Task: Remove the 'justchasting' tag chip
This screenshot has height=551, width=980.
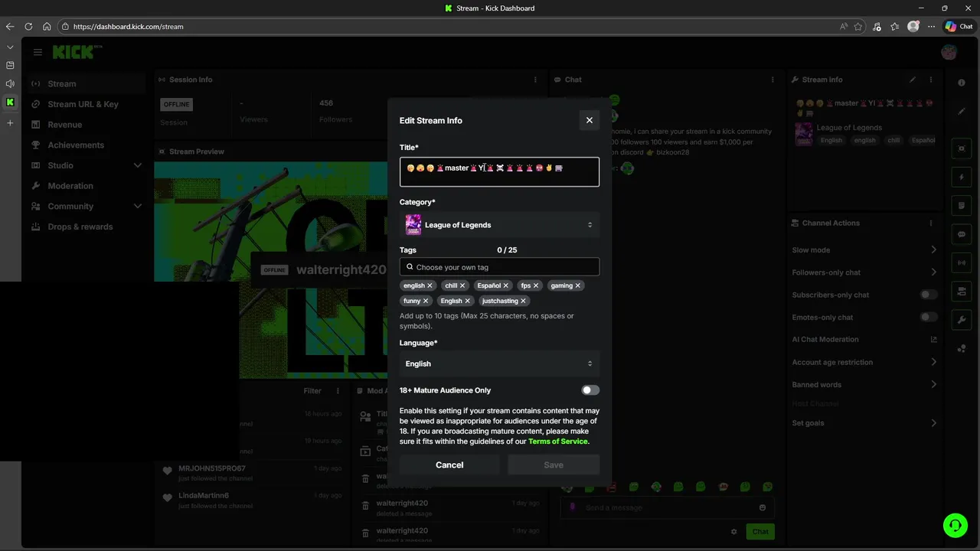Action: click(524, 301)
